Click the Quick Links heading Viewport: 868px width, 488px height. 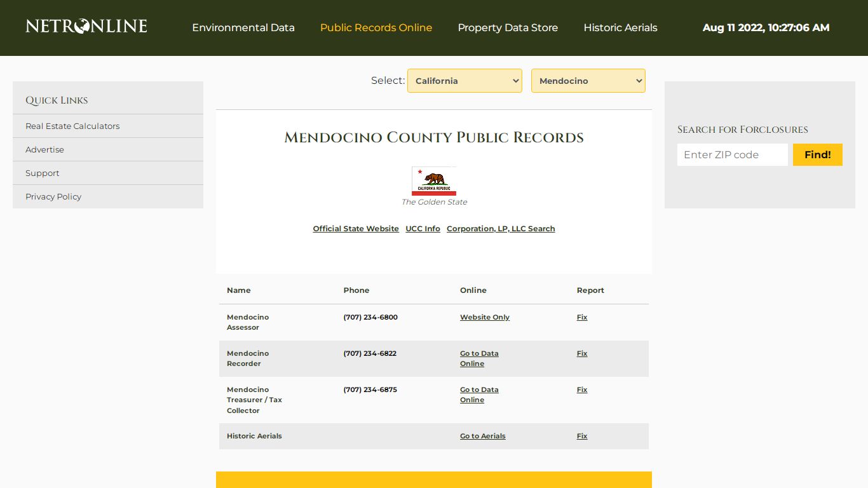(57, 100)
